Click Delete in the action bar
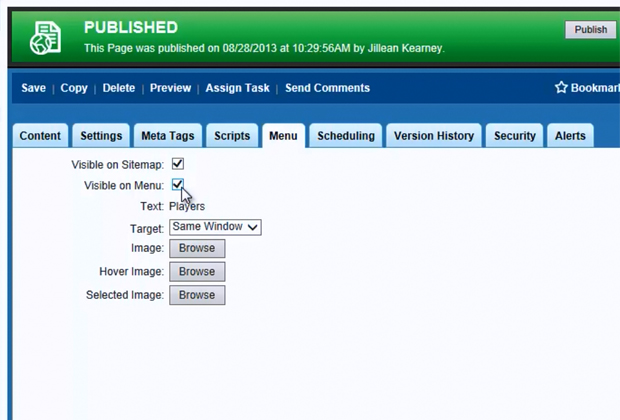The width and height of the screenshot is (620, 420). pyautogui.click(x=119, y=88)
